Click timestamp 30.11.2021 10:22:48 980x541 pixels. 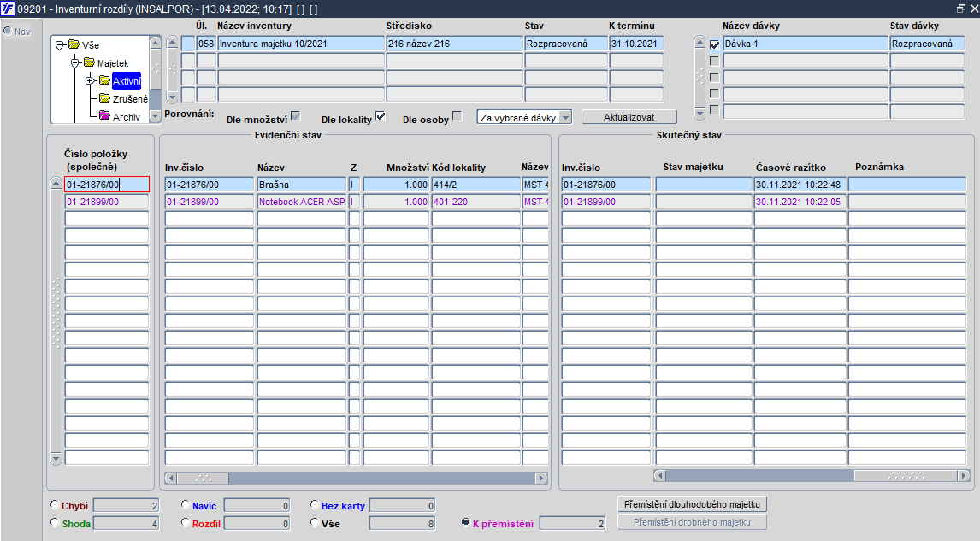[800, 185]
